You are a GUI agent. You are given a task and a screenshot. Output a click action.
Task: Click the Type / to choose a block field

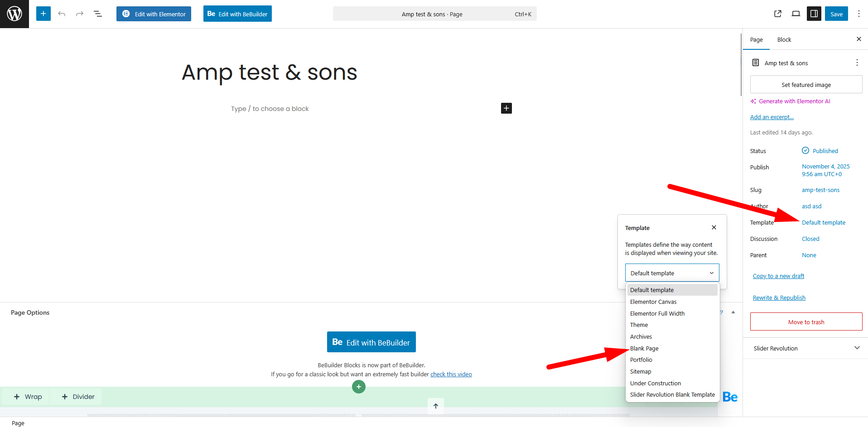(270, 109)
